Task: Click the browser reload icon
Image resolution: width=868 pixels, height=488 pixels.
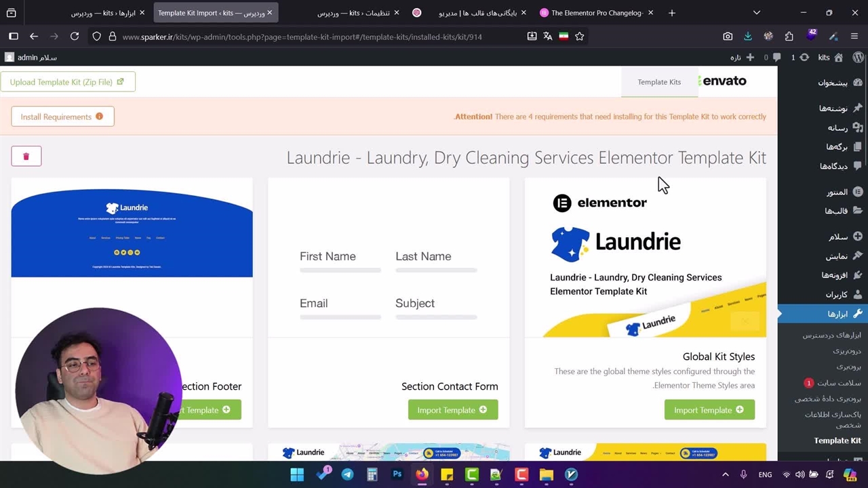Action: point(75,37)
